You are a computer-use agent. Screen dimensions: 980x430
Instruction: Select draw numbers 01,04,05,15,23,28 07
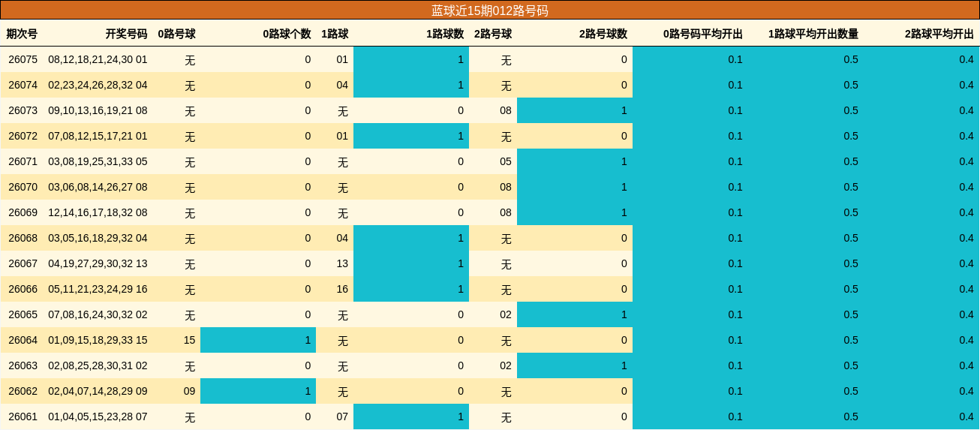98,416
